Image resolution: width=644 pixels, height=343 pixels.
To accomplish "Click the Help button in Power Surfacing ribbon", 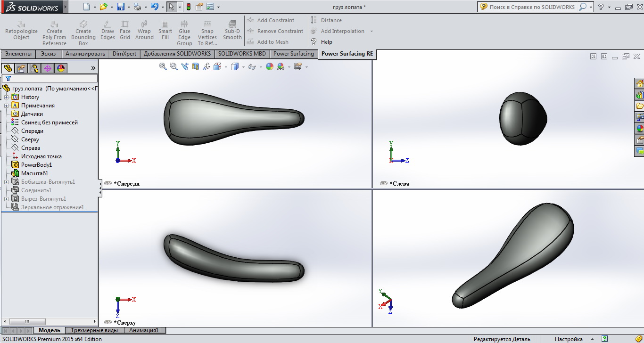I will (326, 42).
